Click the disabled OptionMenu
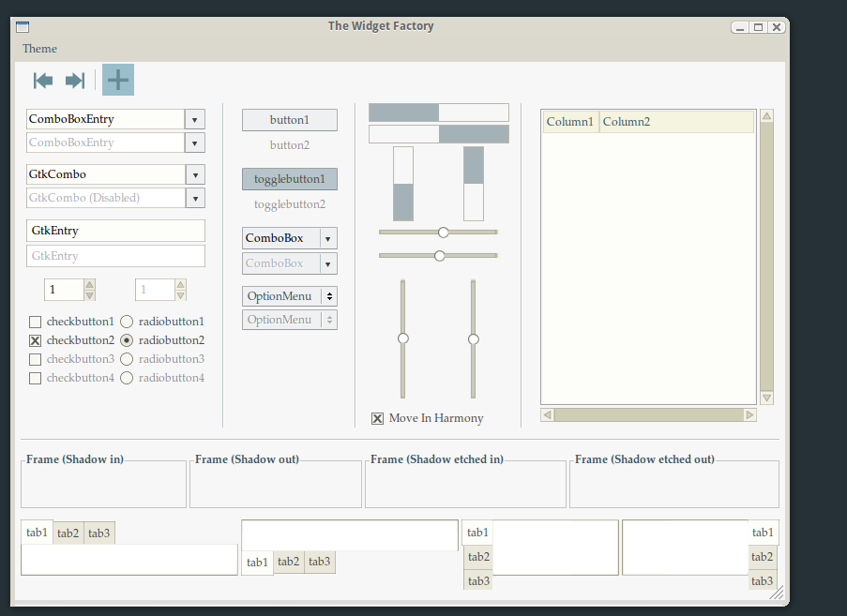 pyautogui.click(x=290, y=320)
